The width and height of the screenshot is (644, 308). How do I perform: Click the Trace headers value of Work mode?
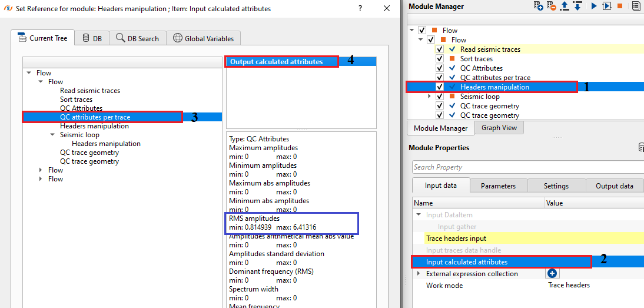click(569, 285)
